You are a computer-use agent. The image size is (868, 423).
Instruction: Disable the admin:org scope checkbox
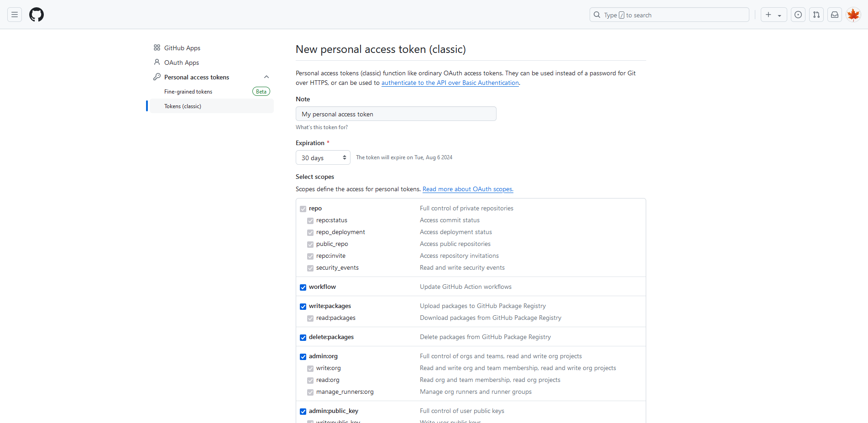pyautogui.click(x=303, y=357)
